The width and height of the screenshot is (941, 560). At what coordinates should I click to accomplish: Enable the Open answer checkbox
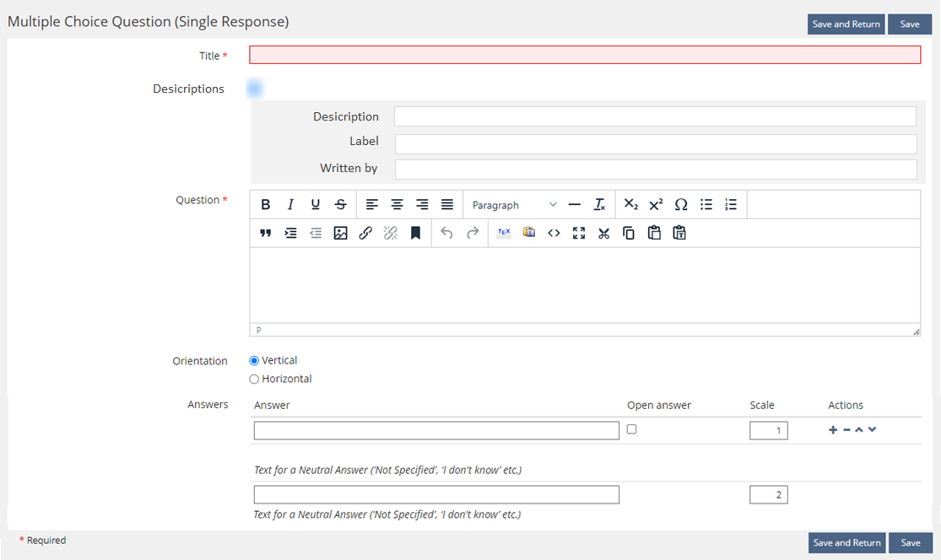pos(632,429)
